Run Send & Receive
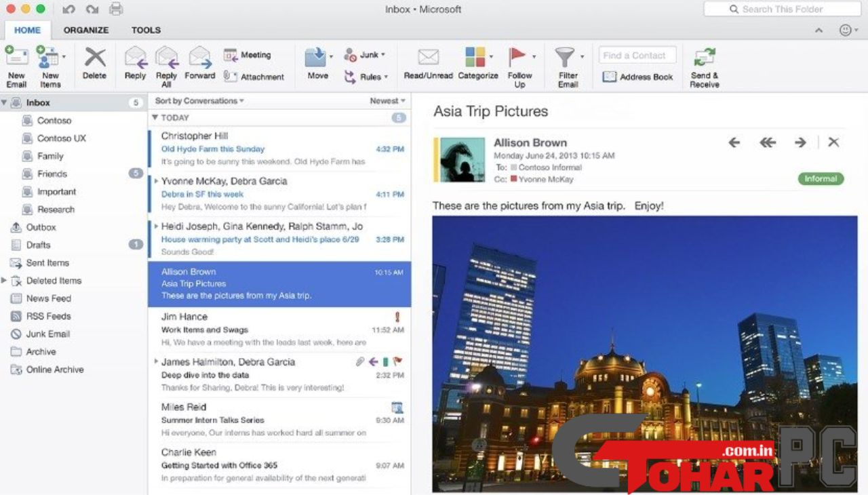Screen dimensions: 868x495 pyautogui.click(x=705, y=66)
